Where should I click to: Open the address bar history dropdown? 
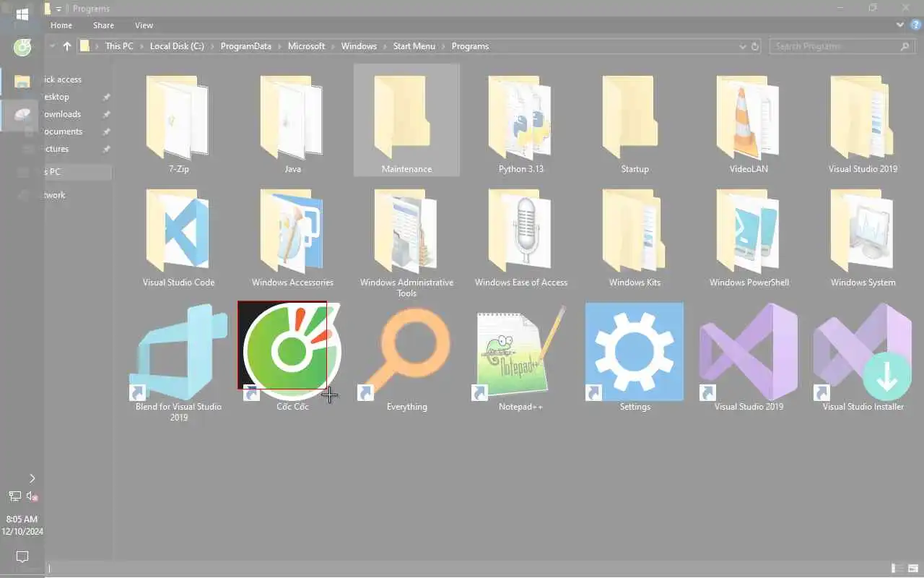(x=743, y=46)
